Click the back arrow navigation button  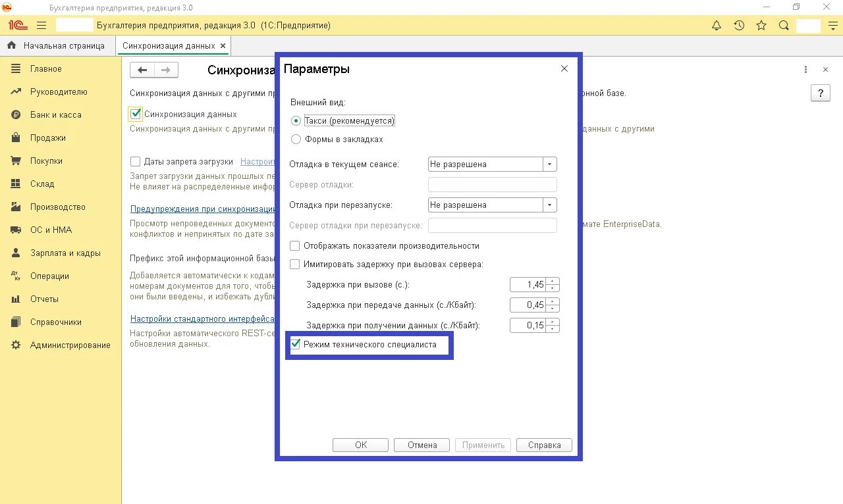click(x=142, y=70)
